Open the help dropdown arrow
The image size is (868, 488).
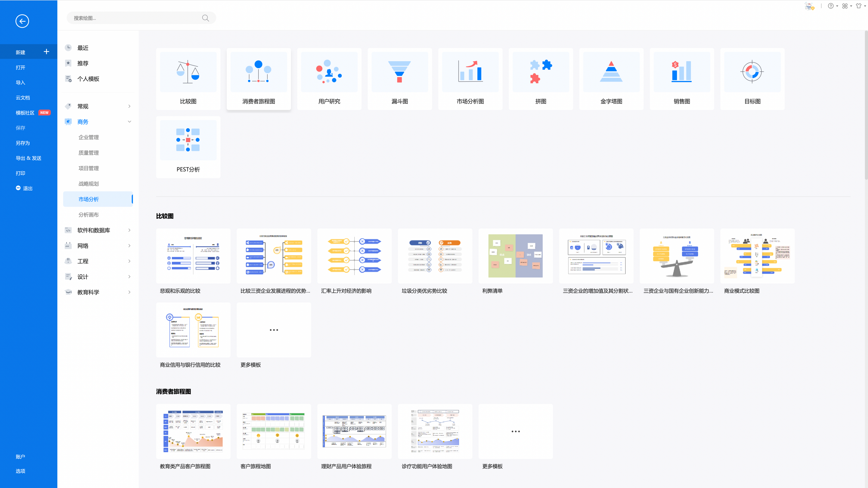(x=837, y=6)
